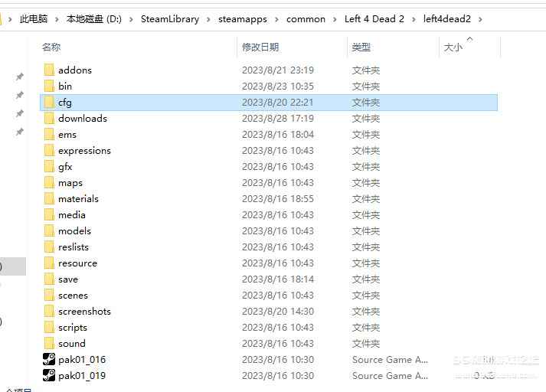Go to 此电脑 in the address bar
The height and width of the screenshot is (392, 546).
(x=34, y=19)
